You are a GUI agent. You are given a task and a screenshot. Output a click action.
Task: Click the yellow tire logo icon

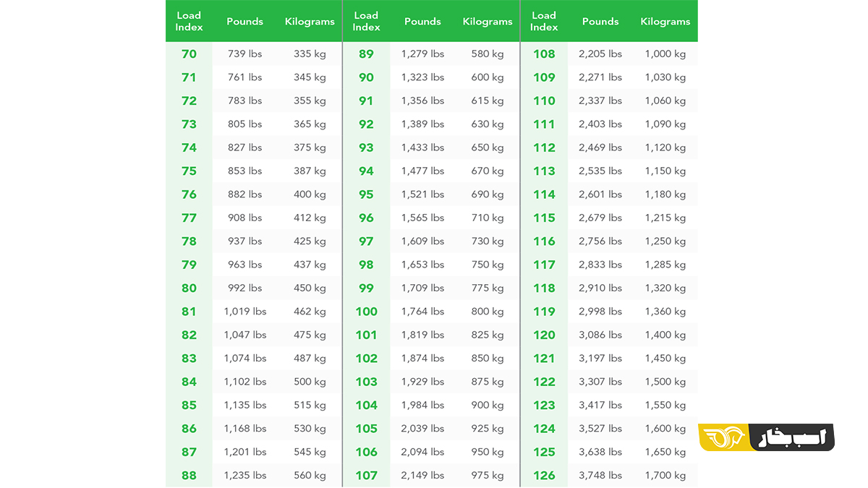pyautogui.click(x=723, y=438)
